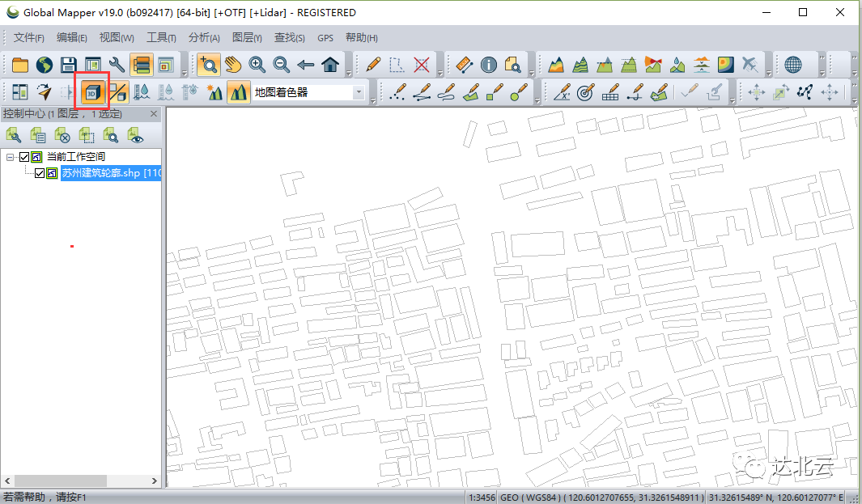Open the 工具(T) menu
Image resolution: width=862 pixels, height=504 pixels.
(x=161, y=37)
